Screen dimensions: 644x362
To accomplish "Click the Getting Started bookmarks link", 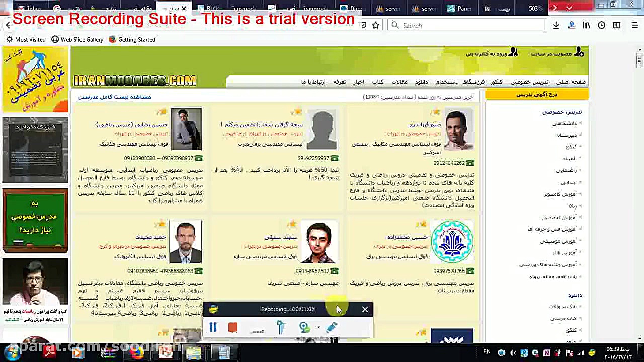I will pos(136,39).
